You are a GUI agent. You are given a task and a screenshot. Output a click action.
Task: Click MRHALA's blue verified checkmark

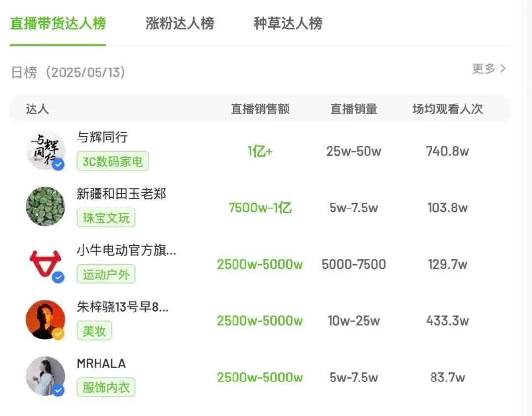[58, 390]
